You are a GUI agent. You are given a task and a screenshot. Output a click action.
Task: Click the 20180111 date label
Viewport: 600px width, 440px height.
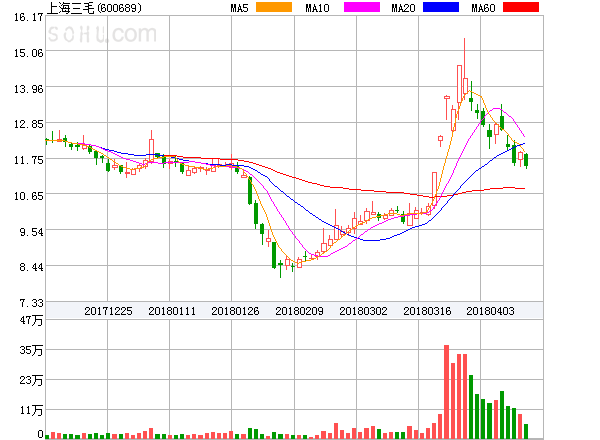[x=172, y=311]
